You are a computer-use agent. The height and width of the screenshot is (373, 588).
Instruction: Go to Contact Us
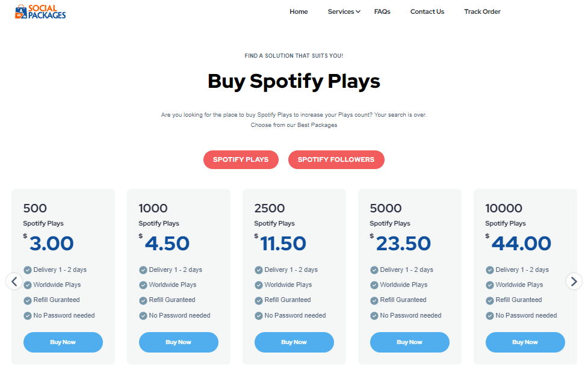(x=427, y=11)
